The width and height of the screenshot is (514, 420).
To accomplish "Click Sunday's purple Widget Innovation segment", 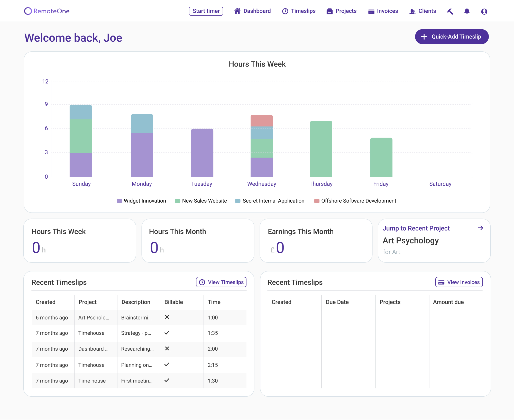I will tap(81, 165).
